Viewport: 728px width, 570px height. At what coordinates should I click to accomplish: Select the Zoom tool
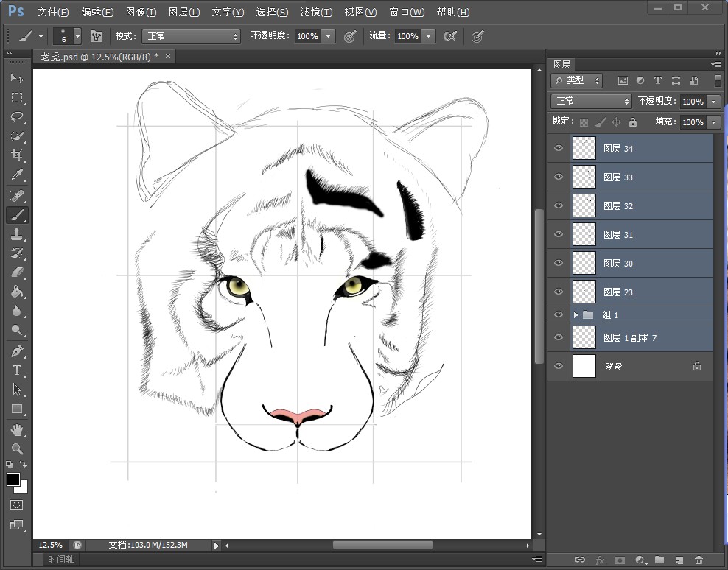[17, 448]
